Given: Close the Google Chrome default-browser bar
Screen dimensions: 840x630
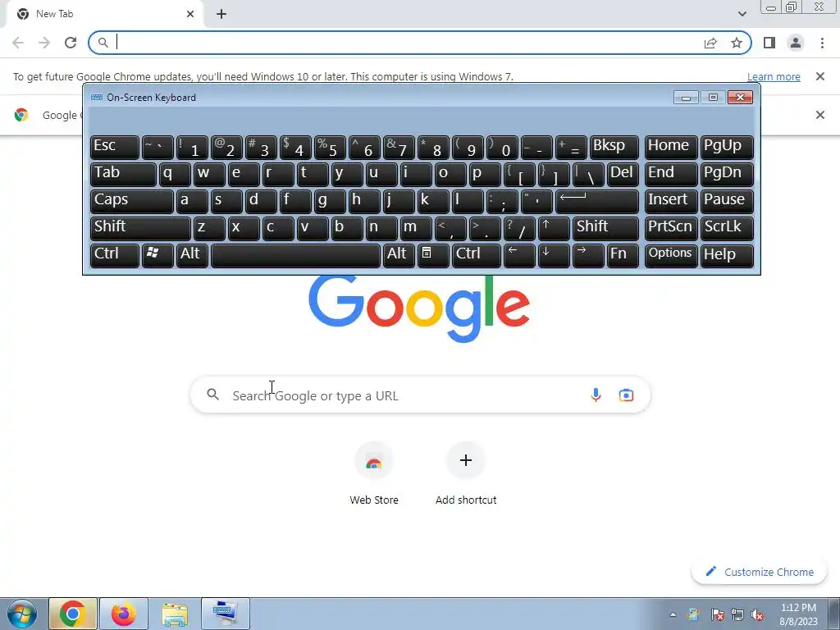Looking at the screenshot, I should (x=819, y=115).
